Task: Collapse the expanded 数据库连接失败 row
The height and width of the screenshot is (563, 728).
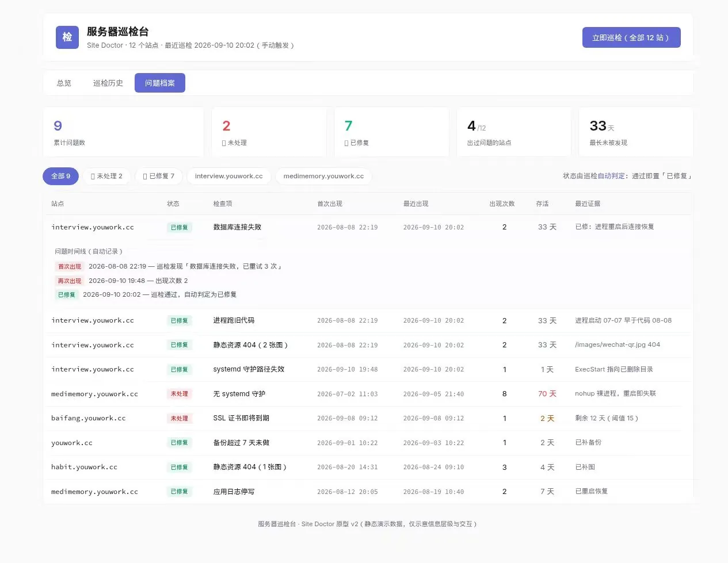Action: [x=368, y=227]
